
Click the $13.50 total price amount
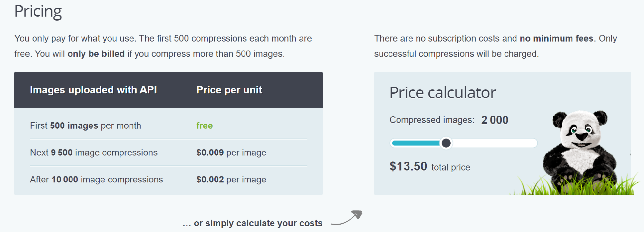408,166
